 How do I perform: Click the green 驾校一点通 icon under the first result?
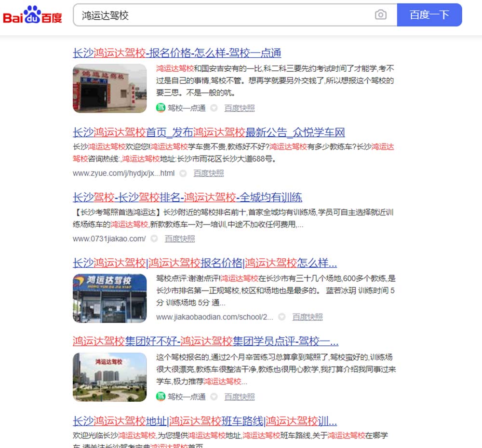(x=161, y=108)
